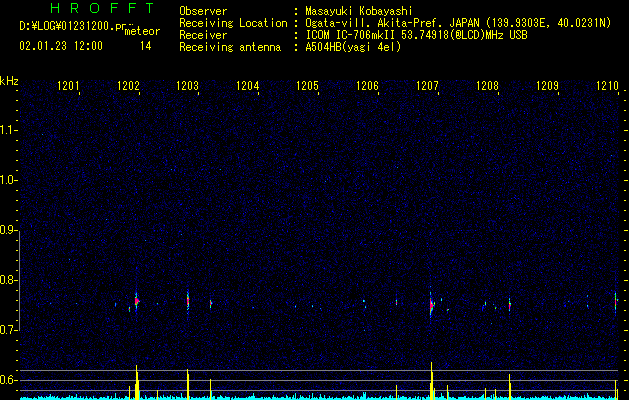Click the meteor echo at 1202 in spectrogram

pyautogui.click(x=137, y=301)
